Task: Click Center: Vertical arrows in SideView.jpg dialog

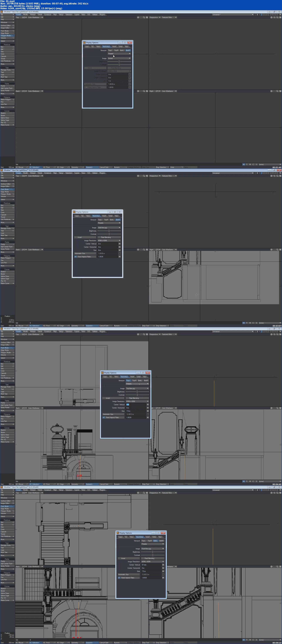Action: click(120, 244)
